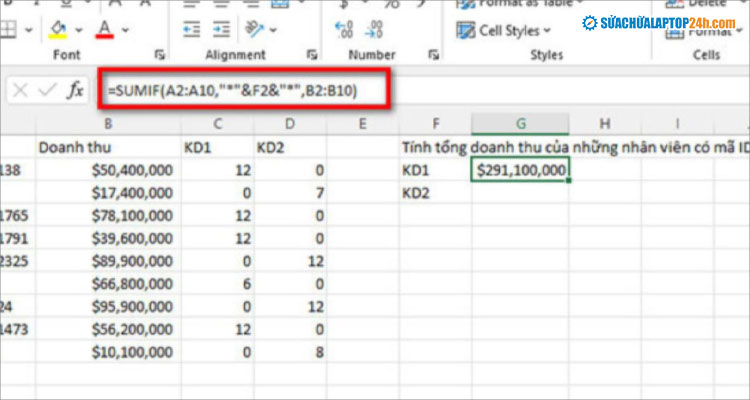Click the Insert Function fx icon
Viewport: 750px width, 400px height.
click(75, 89)
